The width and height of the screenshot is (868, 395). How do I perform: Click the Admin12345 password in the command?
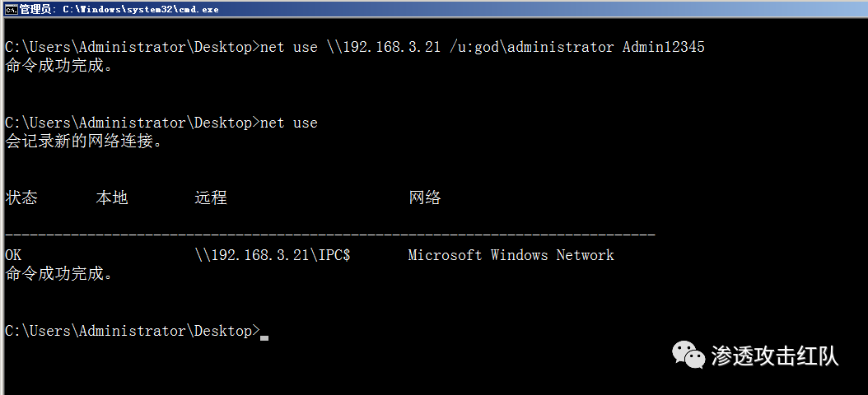663,47
